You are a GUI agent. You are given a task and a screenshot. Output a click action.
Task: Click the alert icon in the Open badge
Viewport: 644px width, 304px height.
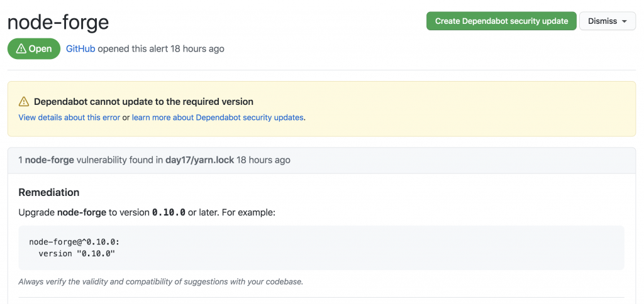tap(20, 49)
